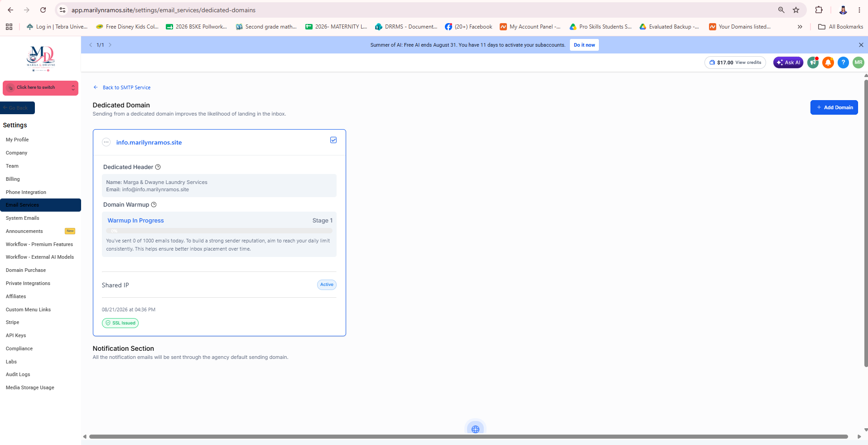Open the $17.00 View credits button
The height and width of the screenshot is (445, 868).
click(735, 63)
